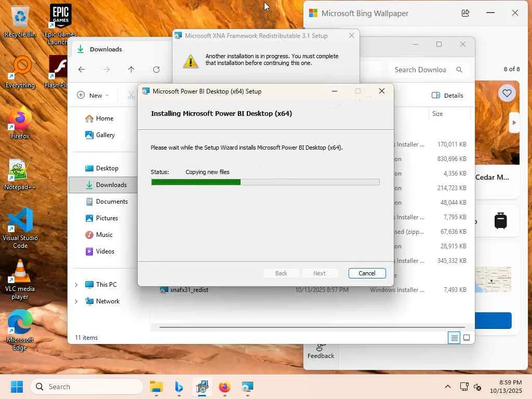
Task: Open Notepad++ desktop shortcut
Action: [x=20, y=174]
